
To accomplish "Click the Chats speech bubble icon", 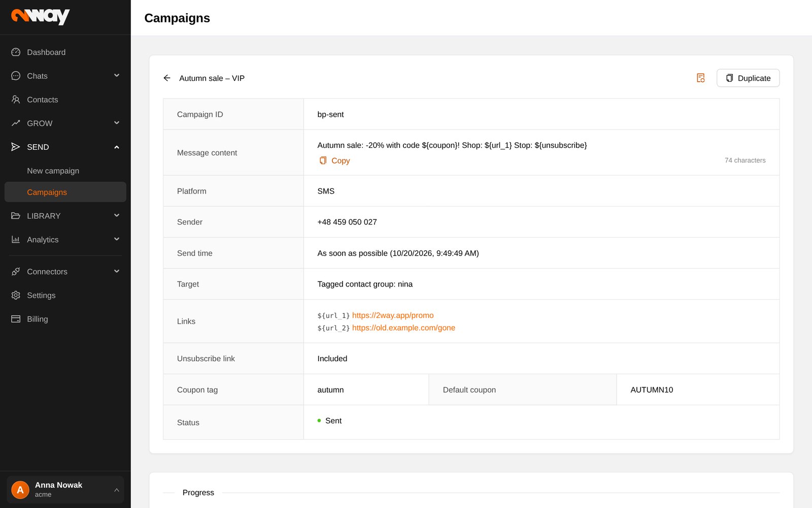I will click(x=16, y=76).
